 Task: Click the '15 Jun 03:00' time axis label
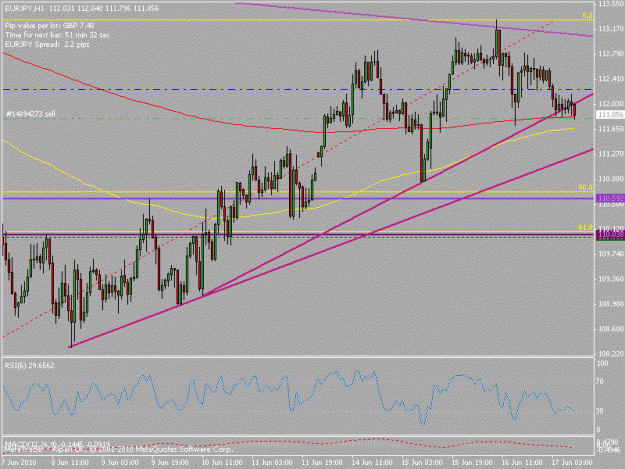422,463
